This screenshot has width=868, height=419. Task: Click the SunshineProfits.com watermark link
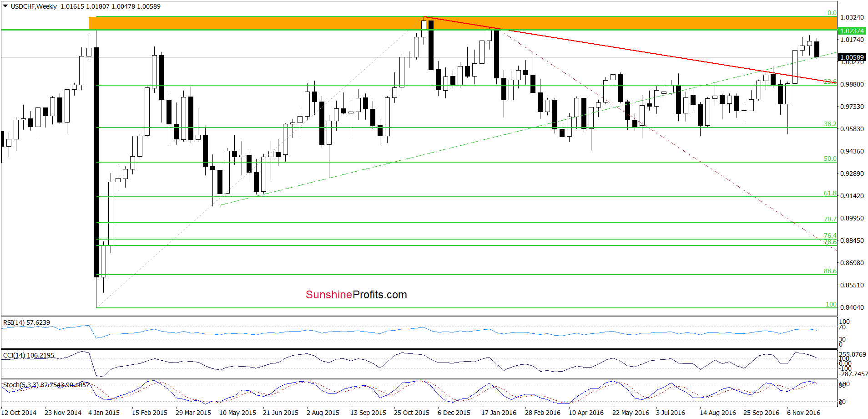pyautogui.click(x=356, y=295)
